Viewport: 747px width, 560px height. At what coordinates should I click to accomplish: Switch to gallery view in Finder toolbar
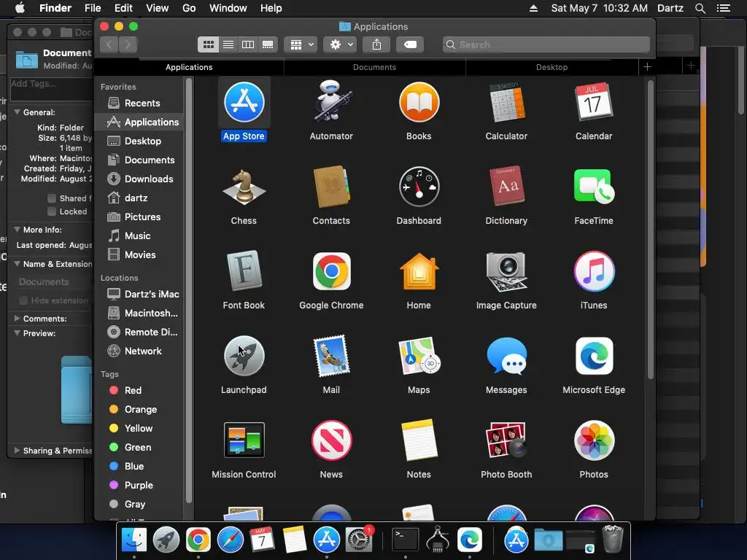coord(268,44)
